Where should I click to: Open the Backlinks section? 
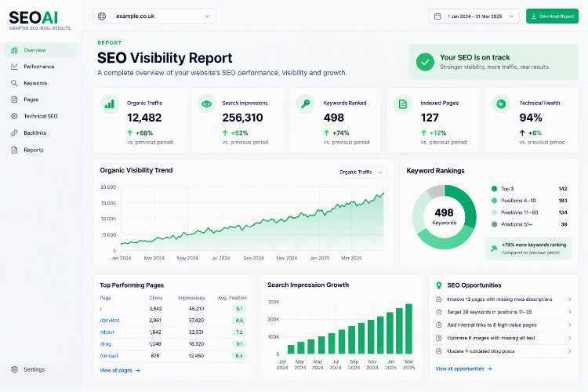point(41,132)
